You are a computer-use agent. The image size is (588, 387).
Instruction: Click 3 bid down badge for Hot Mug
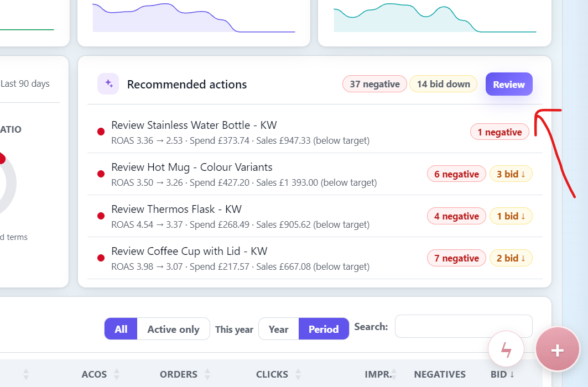[x=511, y=174]
